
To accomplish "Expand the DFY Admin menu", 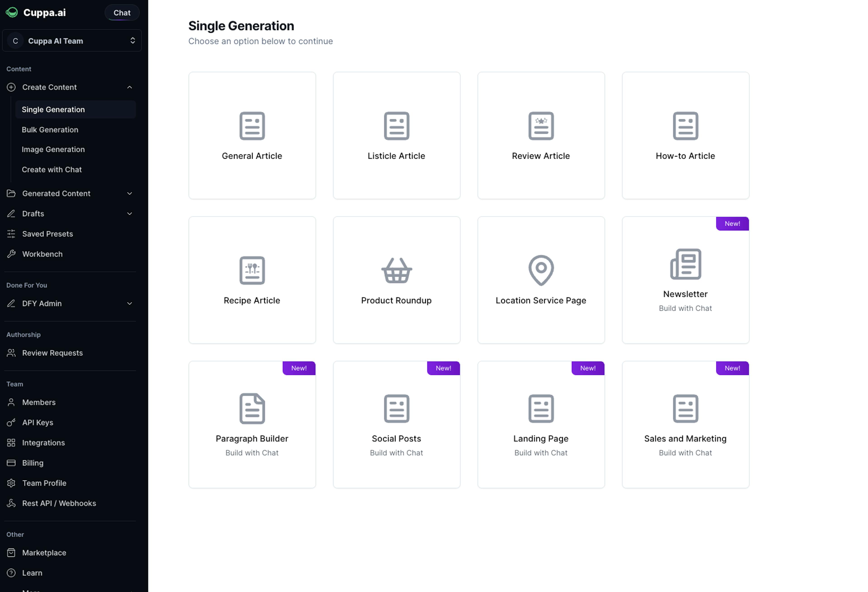I will [70, 303].
